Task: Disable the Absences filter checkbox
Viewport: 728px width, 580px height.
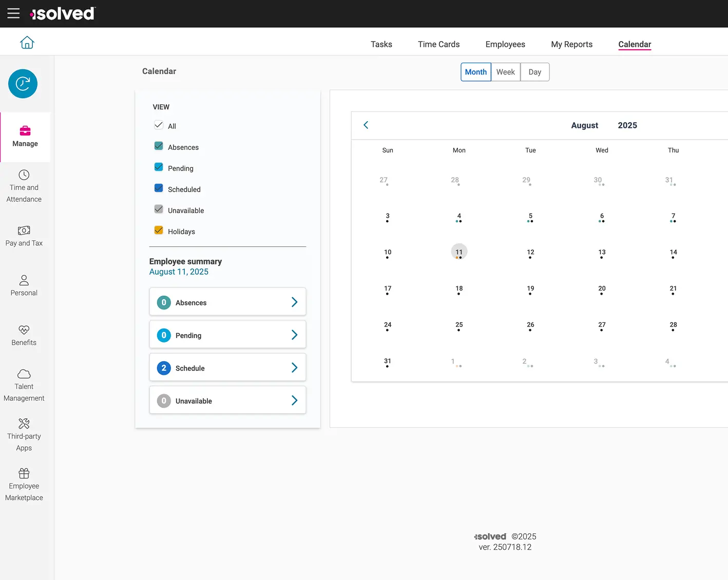Action: pyautogui.click(x=159, y=146)
